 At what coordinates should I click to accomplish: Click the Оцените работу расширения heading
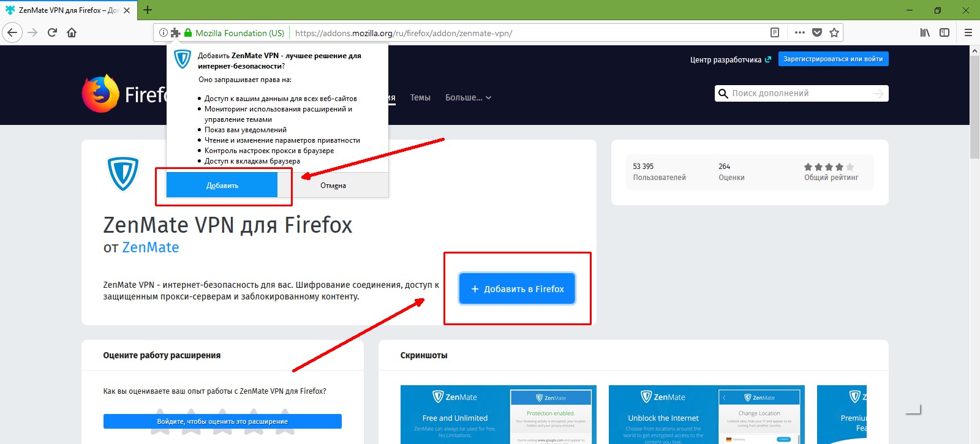tap(162, 355)
